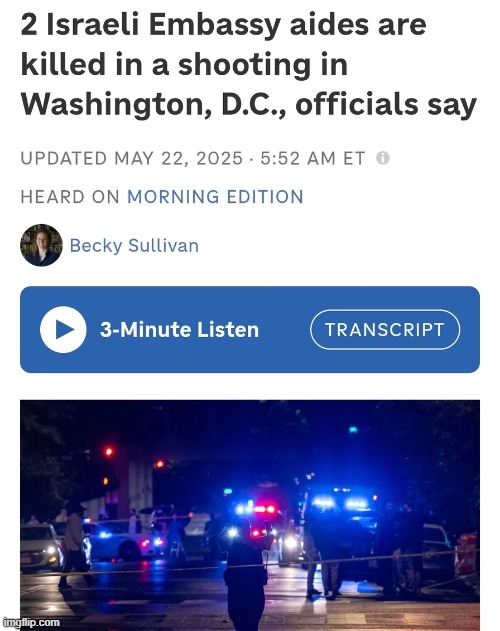This screenshot has width=500, height=631.
Task: Click the "Heard on" label text
Action: coord(70,197)
